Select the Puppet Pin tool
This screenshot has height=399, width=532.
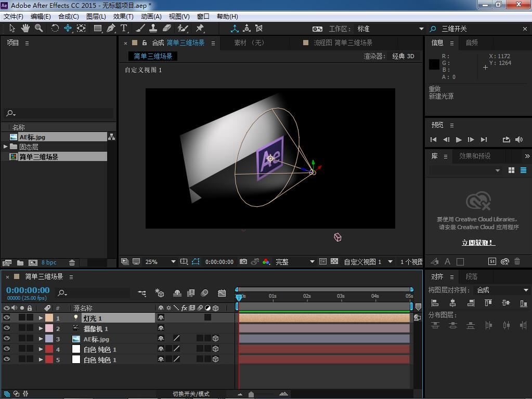200,29
